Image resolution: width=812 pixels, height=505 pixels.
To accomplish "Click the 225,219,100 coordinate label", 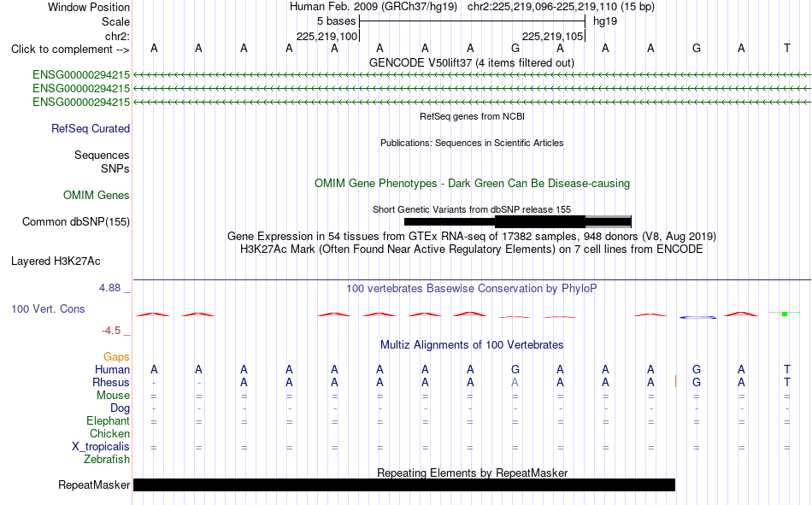I will [x=327, y=36].
